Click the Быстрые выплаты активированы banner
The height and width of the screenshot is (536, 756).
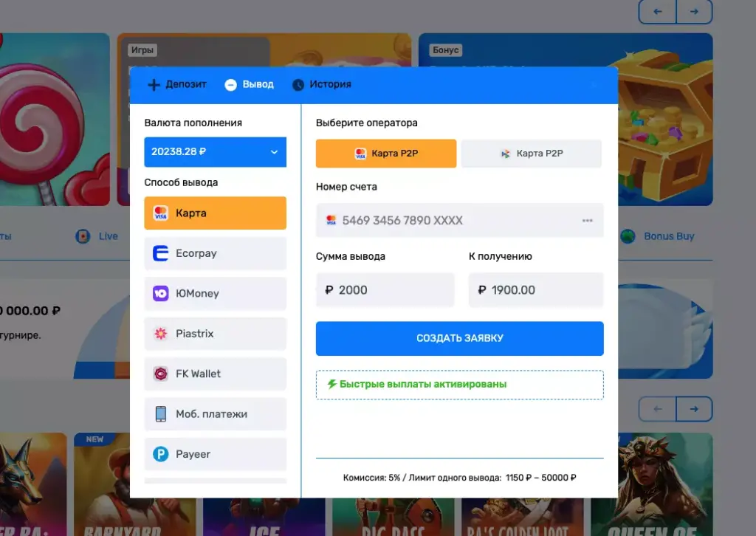coord(459,385)
